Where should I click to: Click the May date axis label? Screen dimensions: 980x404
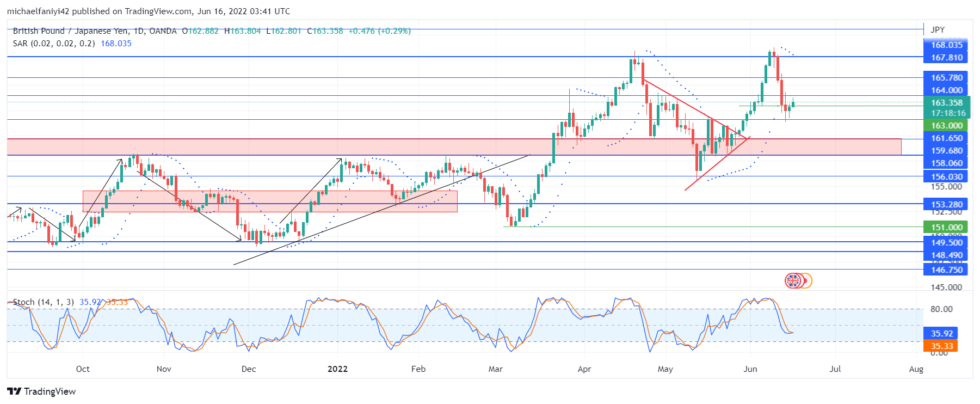[x=665, y=369]
